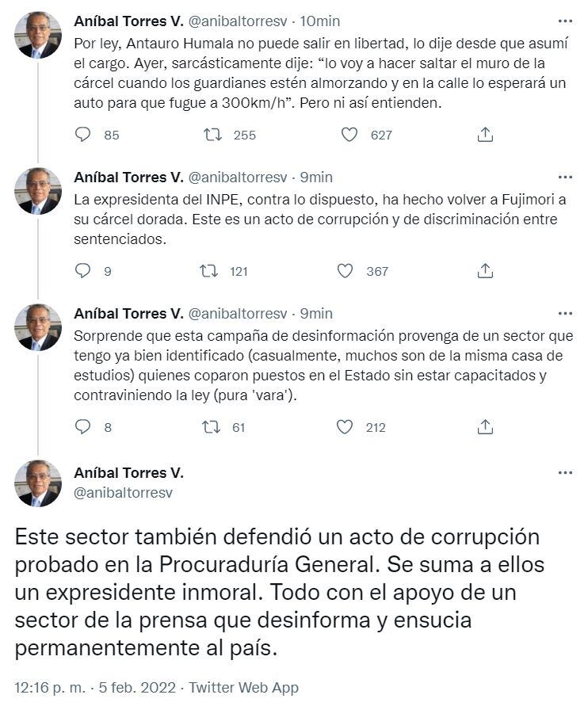Click the retweet count 121
The image size is (588, 710).
pos(238,271)
